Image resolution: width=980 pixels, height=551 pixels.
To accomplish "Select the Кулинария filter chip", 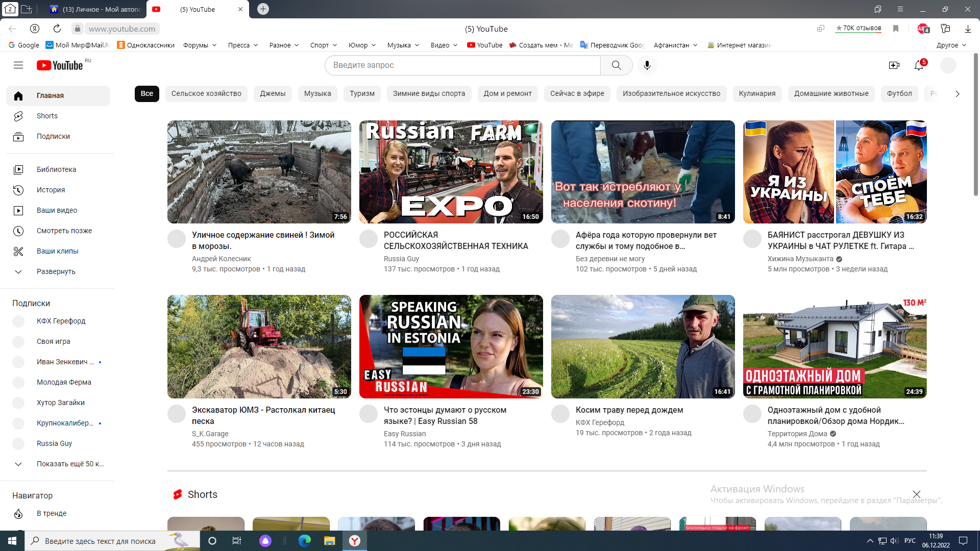I will click(x=757, y=93).
